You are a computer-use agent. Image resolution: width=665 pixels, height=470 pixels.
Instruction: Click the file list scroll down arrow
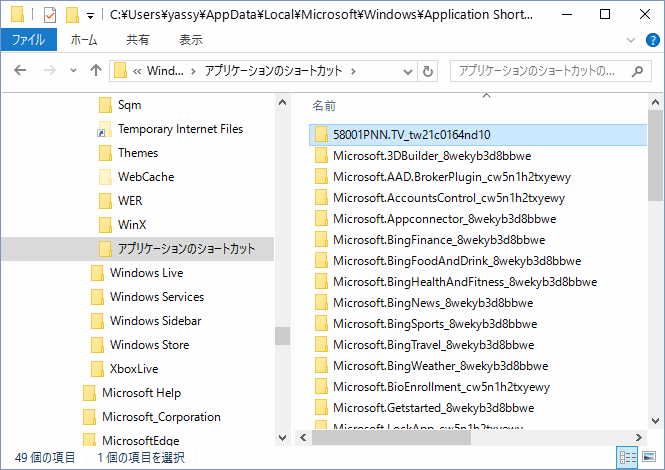[x=655, y=420]
